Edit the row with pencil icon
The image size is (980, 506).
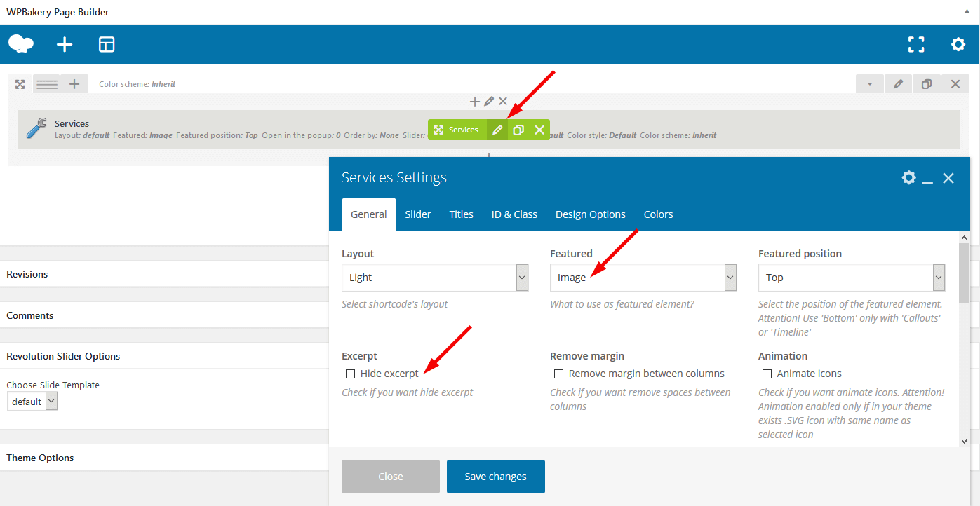pyautogui.click(x=899, y=84)
